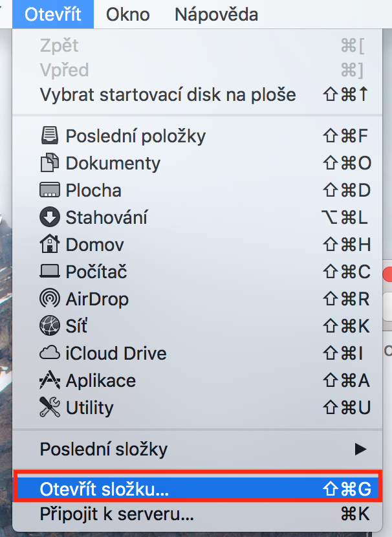This screenshot has width=392, height=537.
Task: Select Vybrat startovací disk na ploše
Action: pyautogui.click(x=168, y=95)
